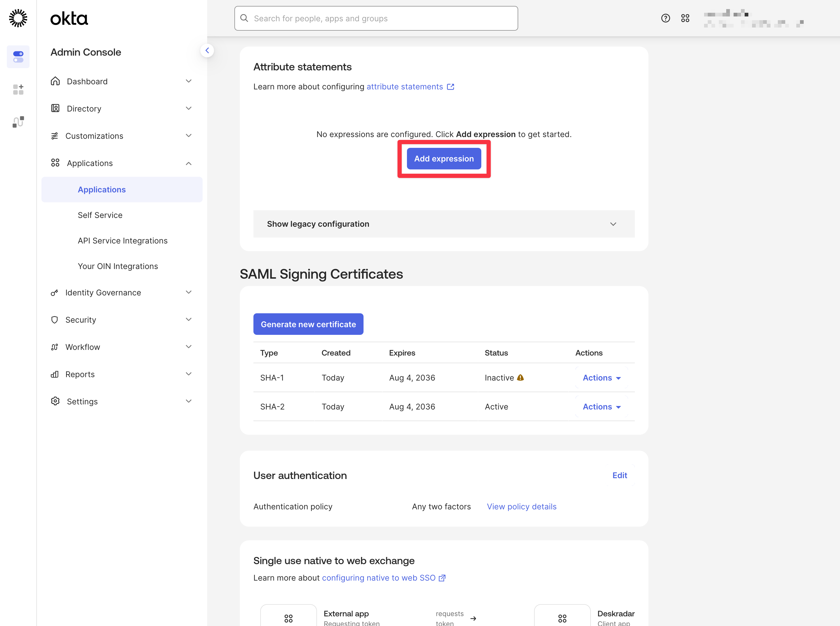Expand the Reports menu chevron
The image size is (840, 626).
(189, 374)
